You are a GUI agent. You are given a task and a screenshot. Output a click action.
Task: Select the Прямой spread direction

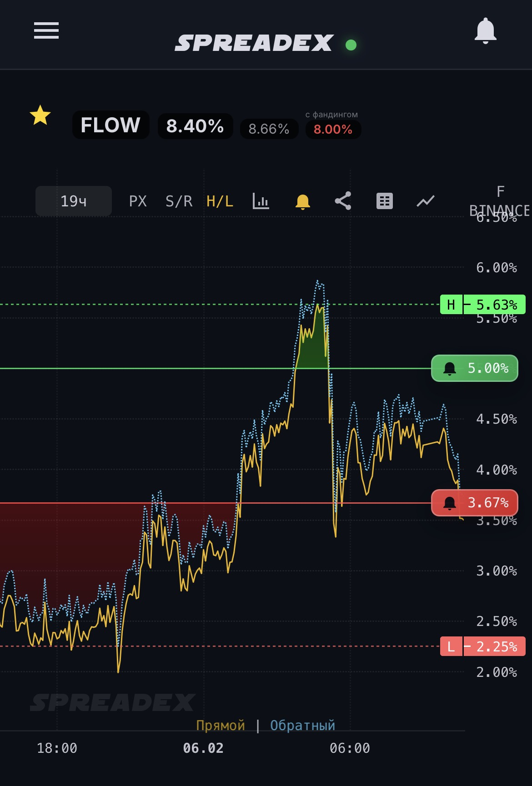coord(221,726)
